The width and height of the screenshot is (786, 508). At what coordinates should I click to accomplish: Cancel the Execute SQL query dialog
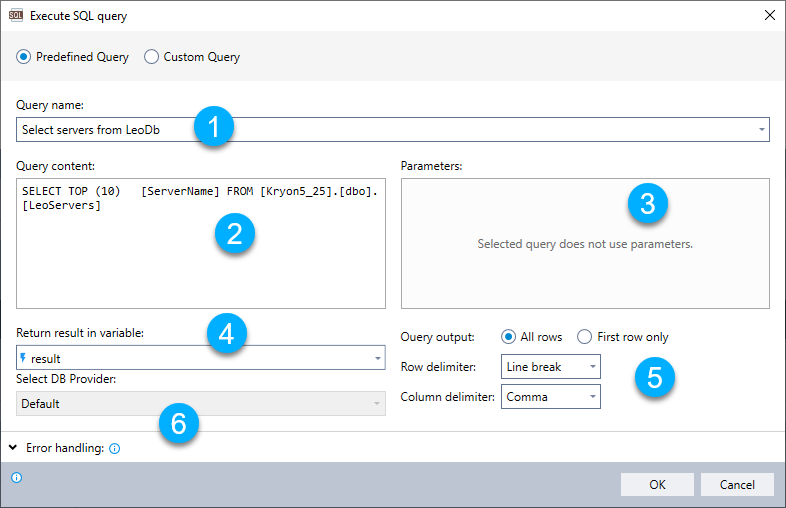pos(736,484)
